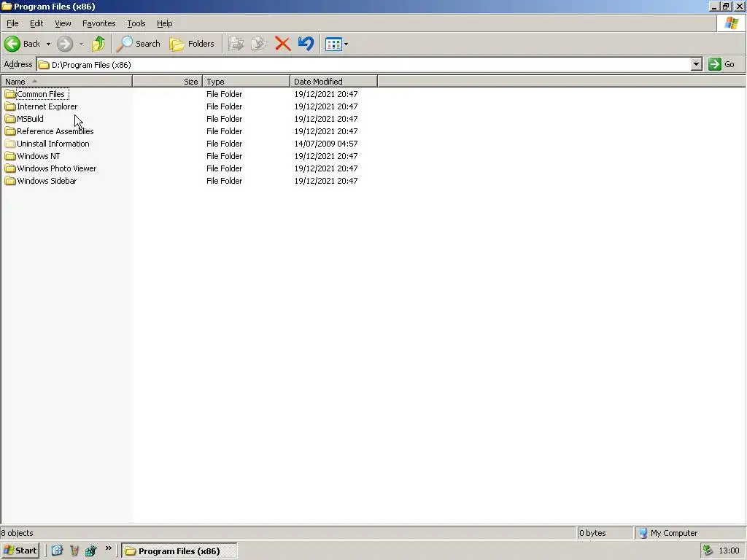Select the Uninstall Information folder icon
The image size is (747, 560).
10,144
